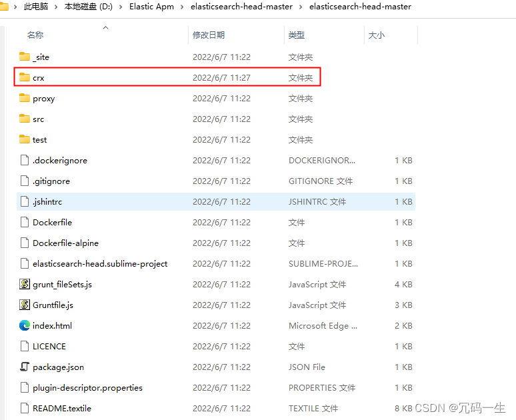Click the 3 KB size of Gruntfile.js
The image size is (516, 420).
(x=403, y=305)
